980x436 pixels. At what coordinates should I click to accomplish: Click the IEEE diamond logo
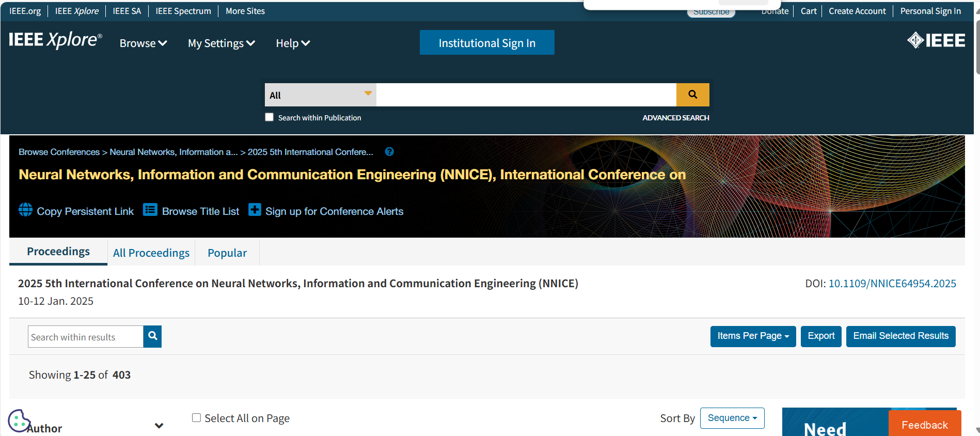936,40
